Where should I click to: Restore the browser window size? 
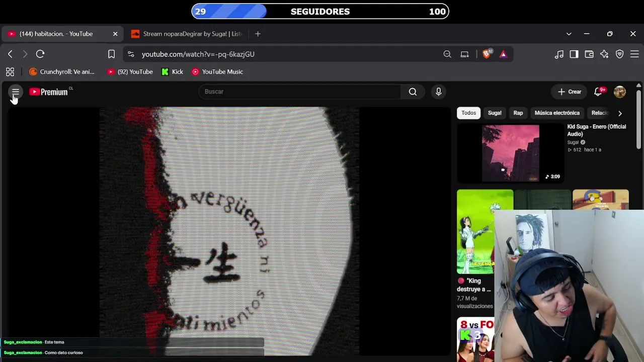point(610,34)
